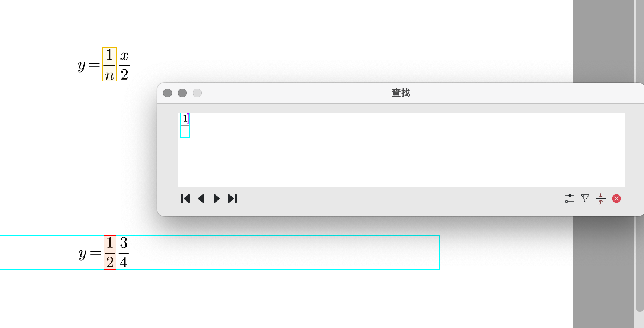This screenshot has width=644, height=328.
Task: Select the highlighted 1/2 fraction match
Action: pos(110,253)
